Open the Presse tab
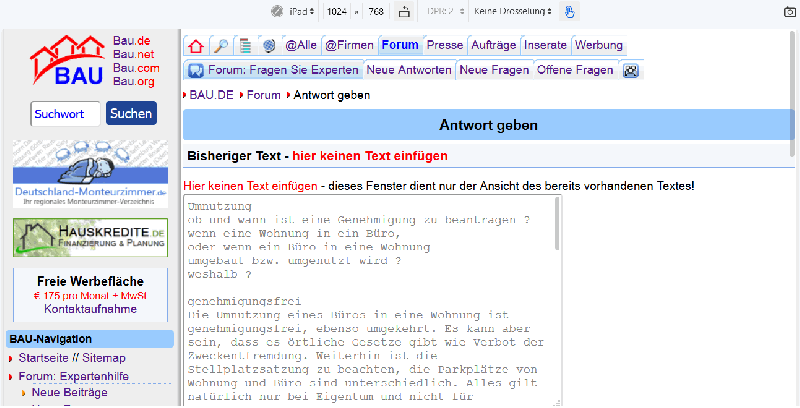The height and width of the screenshot is (408, 800). [445, 45]
